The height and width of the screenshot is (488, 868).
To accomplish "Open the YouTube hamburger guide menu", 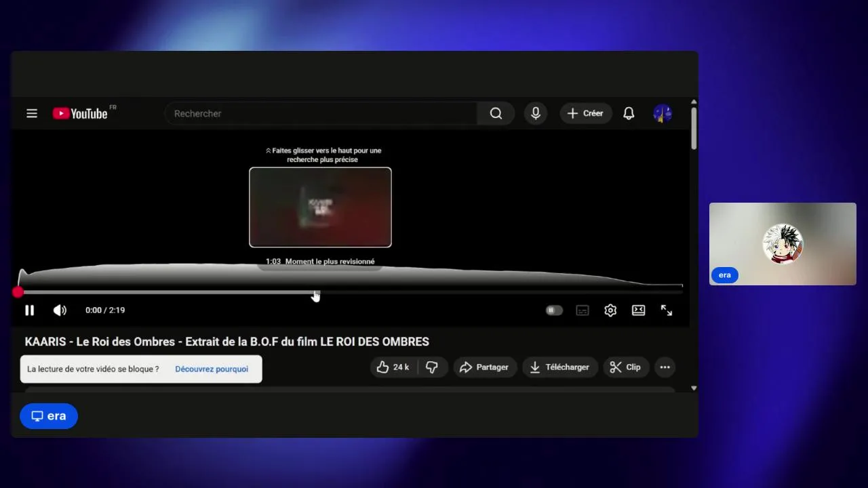I will 32,113.
